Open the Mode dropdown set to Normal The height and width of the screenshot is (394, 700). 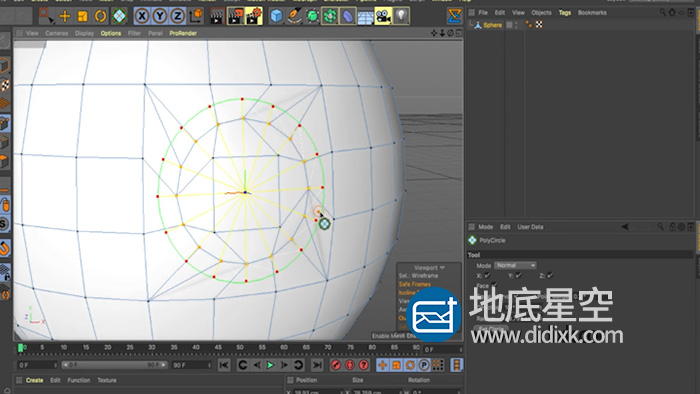tap(515, 265)
